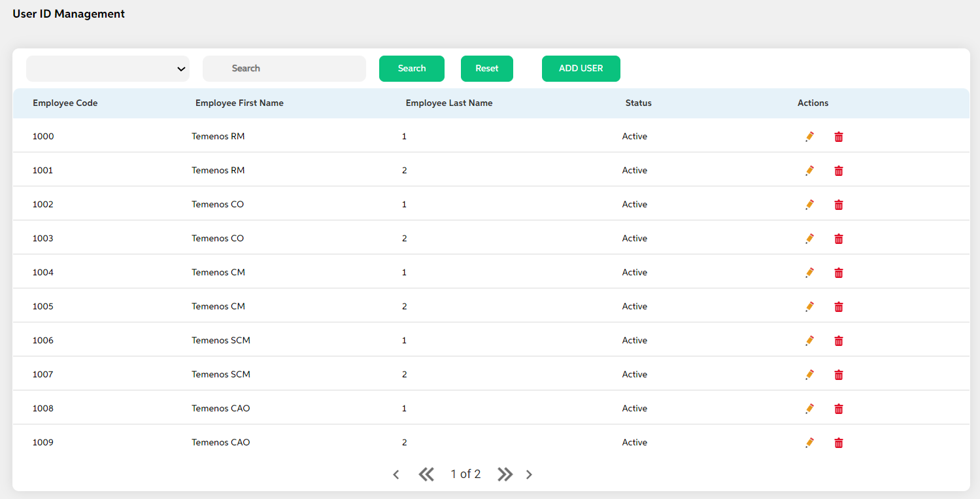The height and width of the screenshot is (499, 980).
Task: Select employee code 1006 cell
Action: coord(43,340)
